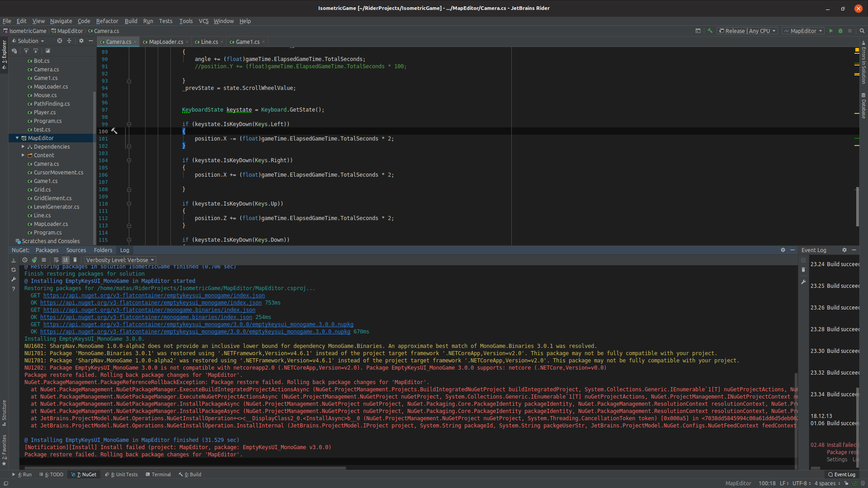Open Release | Any CPU configuration dropdown
This screenshot has width=868, height=488.
click(x=747, y=31)
